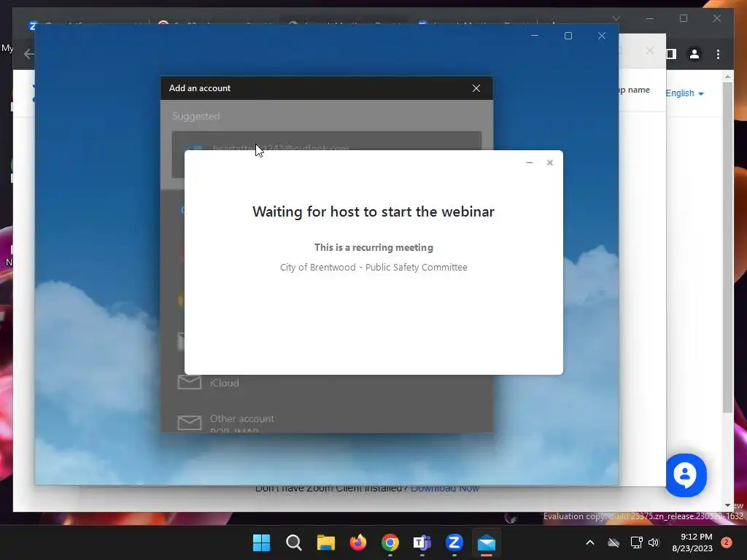Screen dimensions: 747x560
Task: Click the Chrome page vertical scrollbar
Action: tap(727, 248)
